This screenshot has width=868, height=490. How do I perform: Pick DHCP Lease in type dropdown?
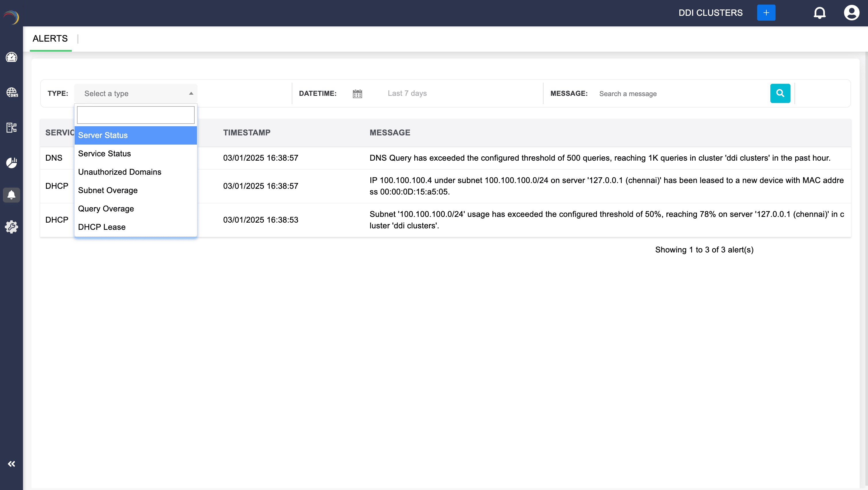102,227
